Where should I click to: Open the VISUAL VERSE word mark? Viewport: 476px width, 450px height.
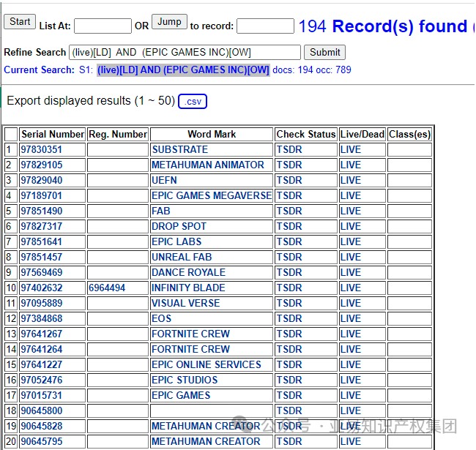tap(185, 303)
